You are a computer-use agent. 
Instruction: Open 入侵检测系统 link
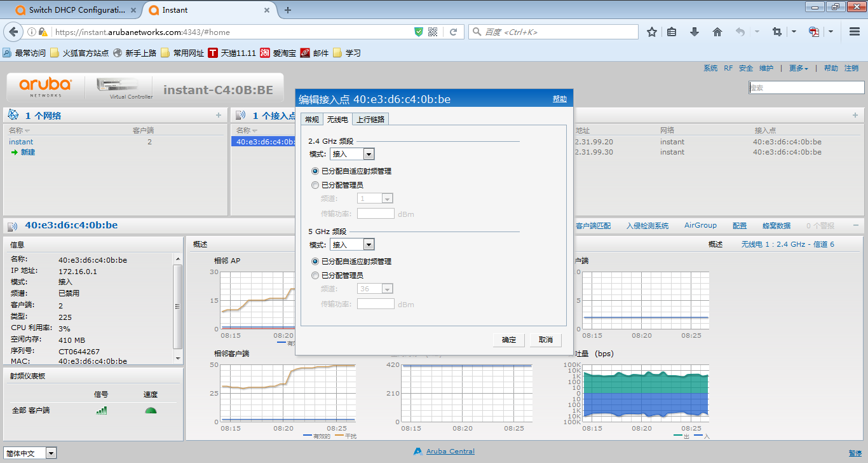[648, 226]
